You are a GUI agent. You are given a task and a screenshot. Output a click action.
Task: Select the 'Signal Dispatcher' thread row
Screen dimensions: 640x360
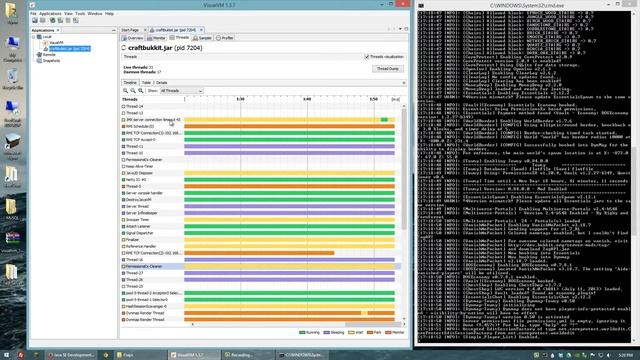point(261,233)
